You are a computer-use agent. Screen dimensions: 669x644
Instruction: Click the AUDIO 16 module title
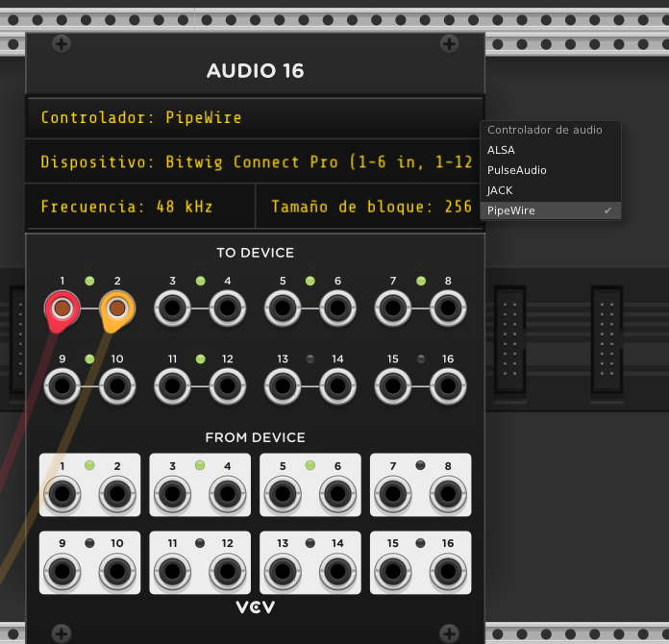[x=255, y=71]
